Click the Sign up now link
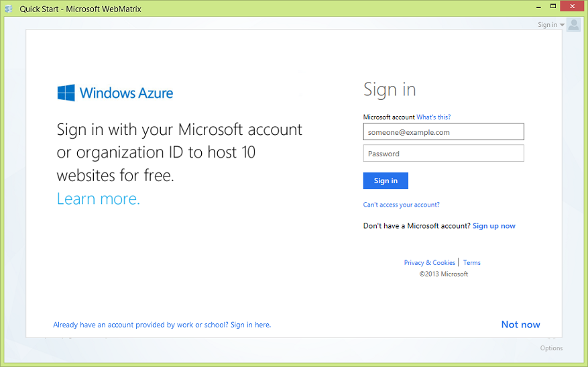The width and height of the screenshot is (588, 367). click(494, 226)
